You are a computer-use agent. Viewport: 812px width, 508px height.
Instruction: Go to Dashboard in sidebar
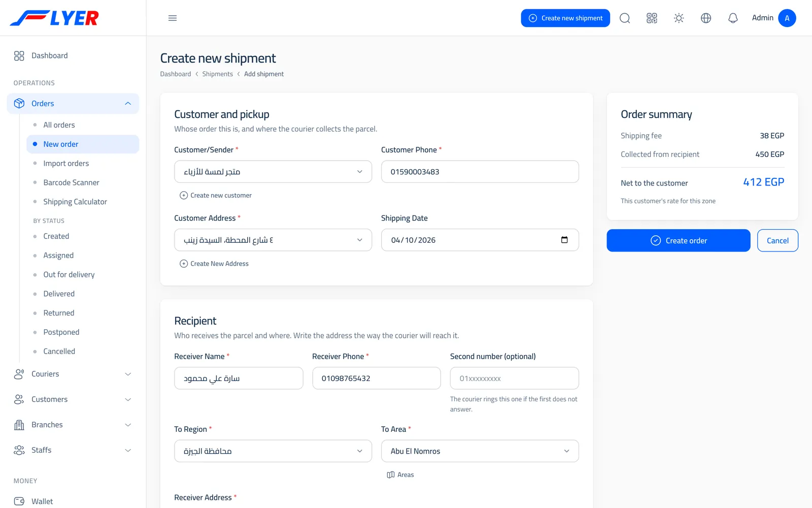pos(73,56)
